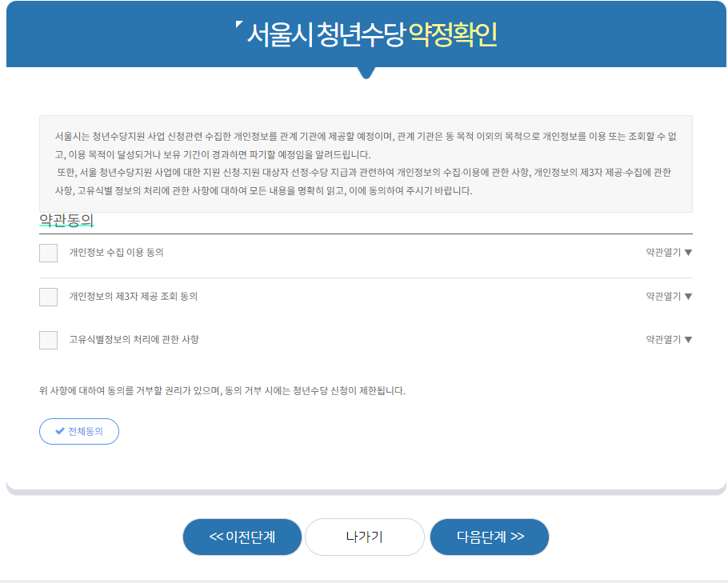This screenshot has height=583, width=728.
Task: Click the 고유식별정보의 처리에 관한 사항 label
Action: (x=134, y=339)
